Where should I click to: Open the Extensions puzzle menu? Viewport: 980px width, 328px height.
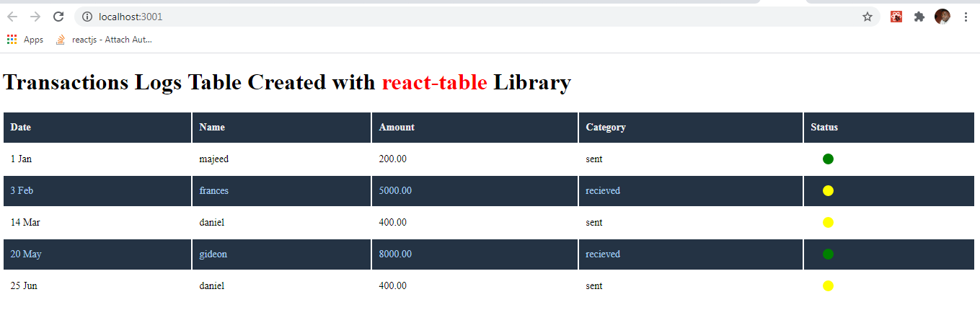919,17
